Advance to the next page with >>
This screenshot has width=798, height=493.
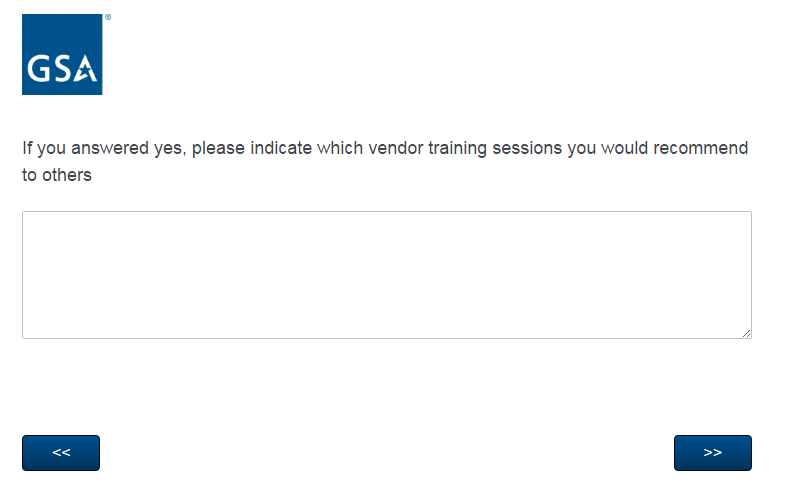(x=712, y=453)
